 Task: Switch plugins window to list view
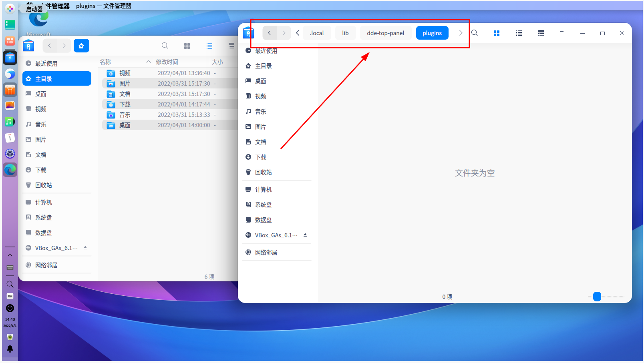519,33
